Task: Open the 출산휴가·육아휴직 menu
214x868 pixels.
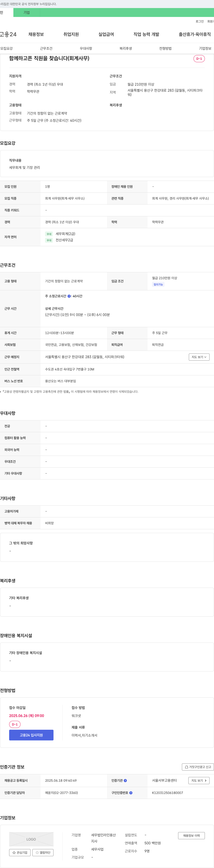Action: 195,34
